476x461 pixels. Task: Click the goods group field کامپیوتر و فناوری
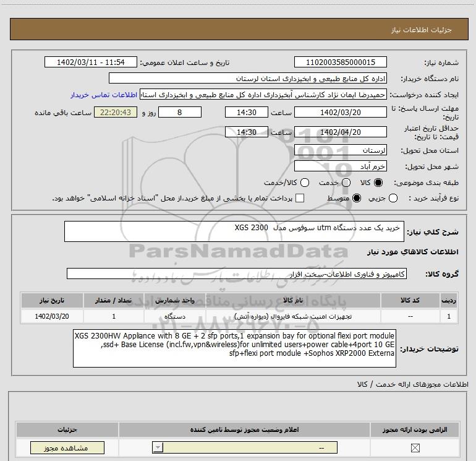237,274
